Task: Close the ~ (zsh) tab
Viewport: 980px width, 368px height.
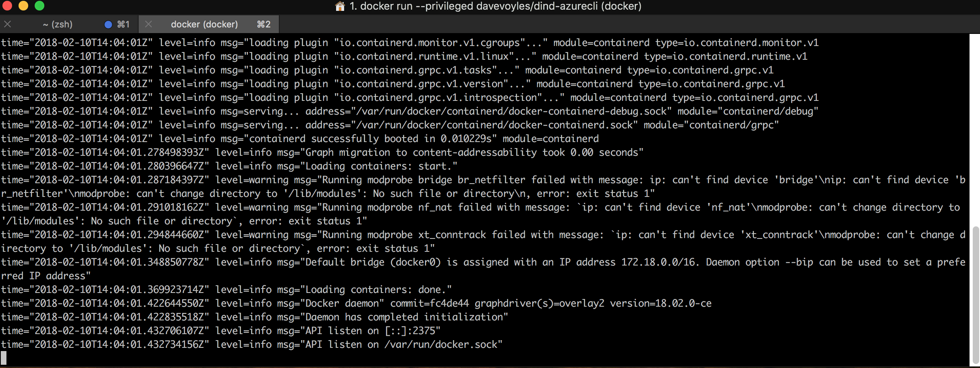Action: [x=7, y=24]
